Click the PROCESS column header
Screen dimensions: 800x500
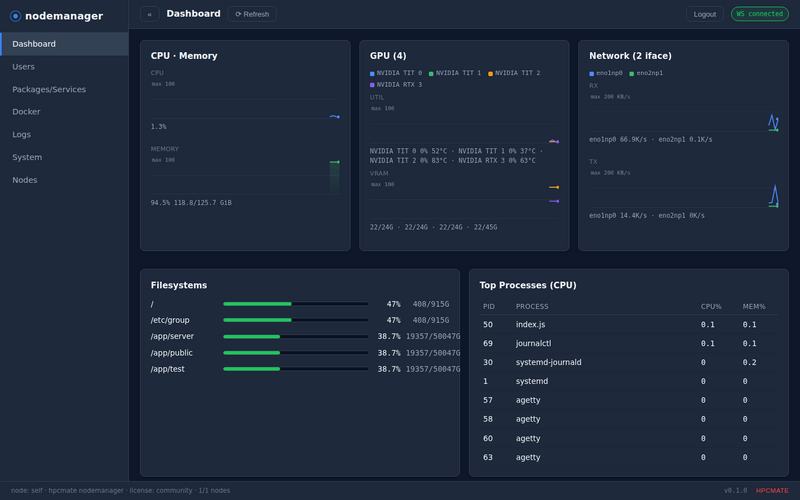(x=532, y=307)
